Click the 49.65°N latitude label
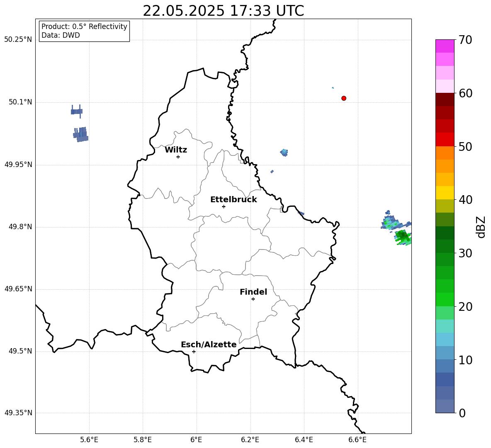 (18, 288)
